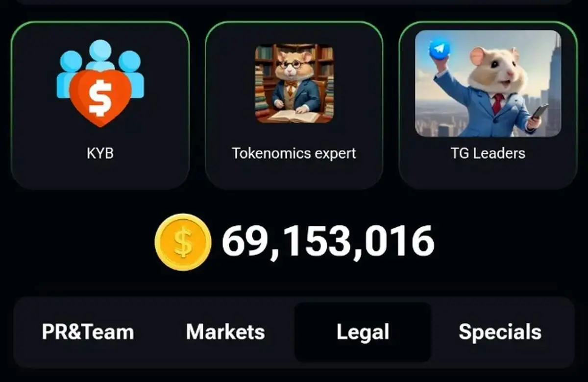
Task: Open the Specials tab
Action: tap(500, 332)
